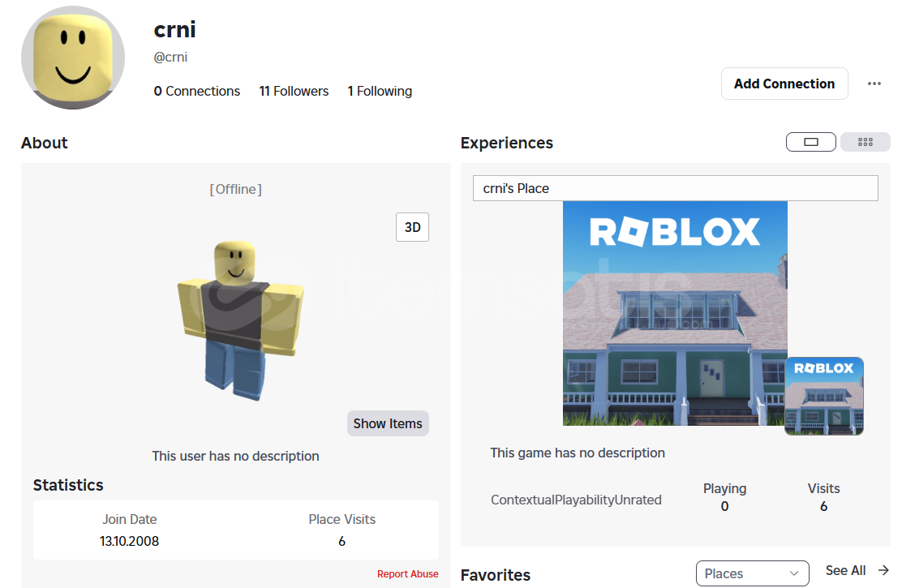902x588 pixels.
Task: Click the See All arrow icon
Action: pyautogui.click(x=883, y=570)
